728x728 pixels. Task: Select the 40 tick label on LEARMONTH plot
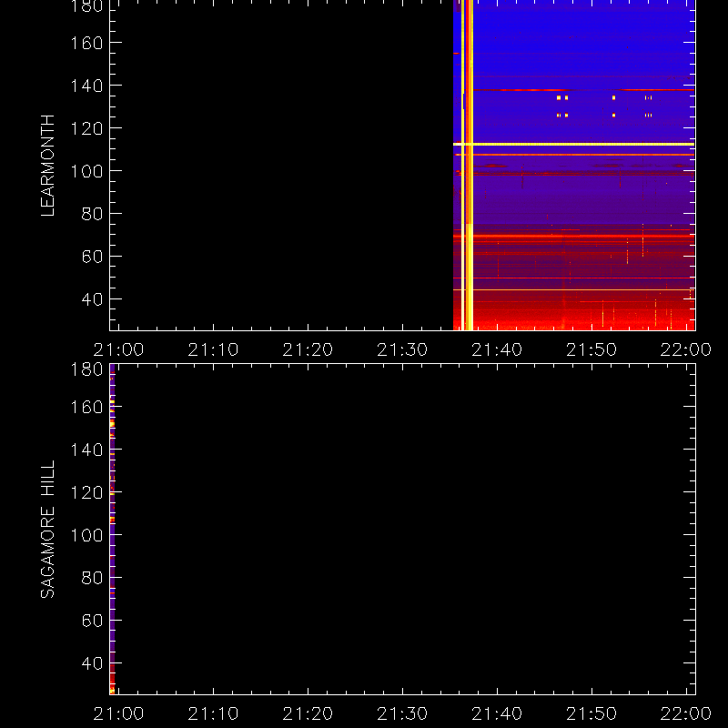coord(92,299)
